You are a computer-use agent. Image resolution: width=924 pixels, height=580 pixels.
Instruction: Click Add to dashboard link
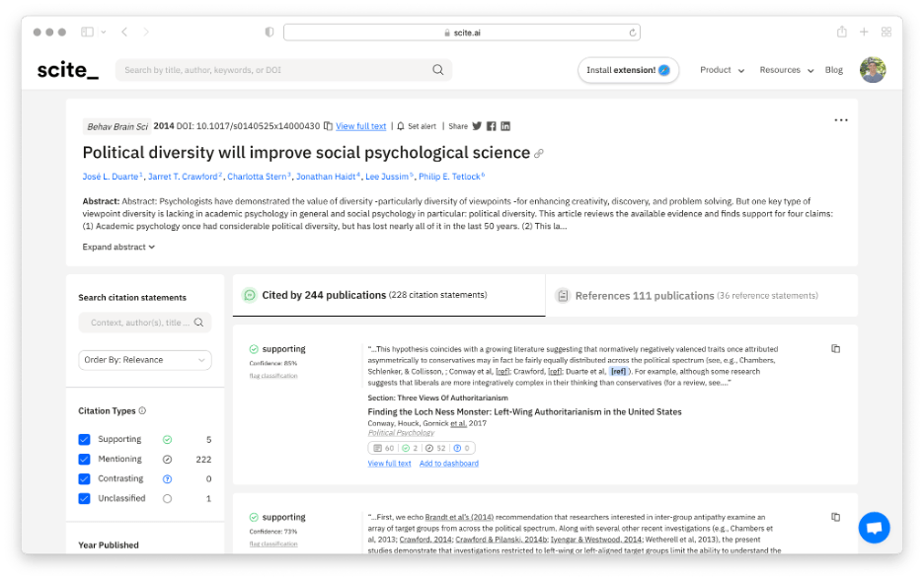point(448,464)
